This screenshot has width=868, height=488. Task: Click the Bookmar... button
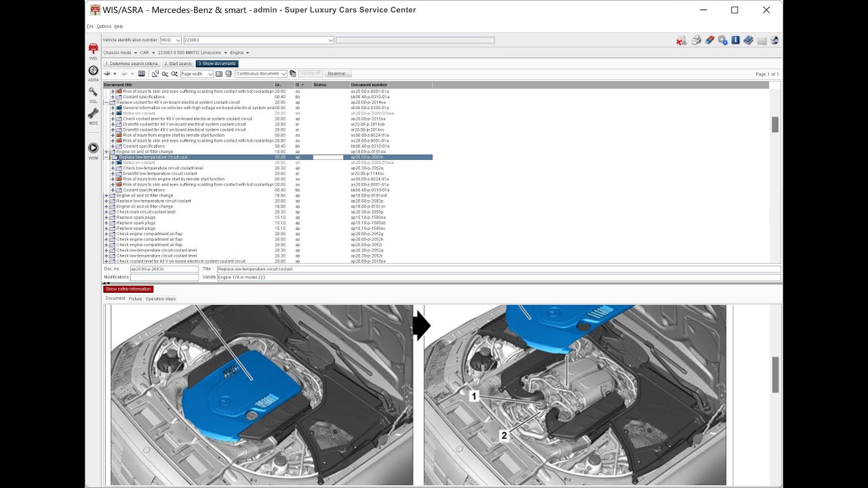click(x=337, y=74)
